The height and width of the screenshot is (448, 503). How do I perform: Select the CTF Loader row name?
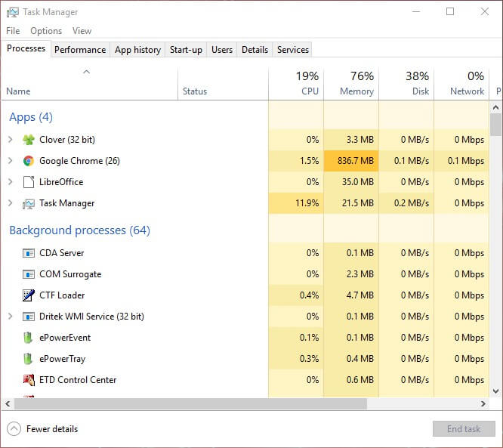[x=62, y=295]
